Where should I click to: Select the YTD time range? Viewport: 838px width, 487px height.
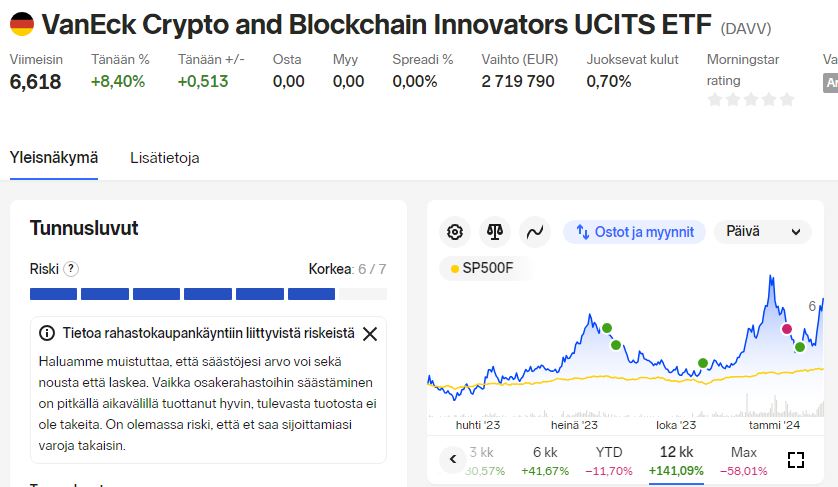[609, 461]
